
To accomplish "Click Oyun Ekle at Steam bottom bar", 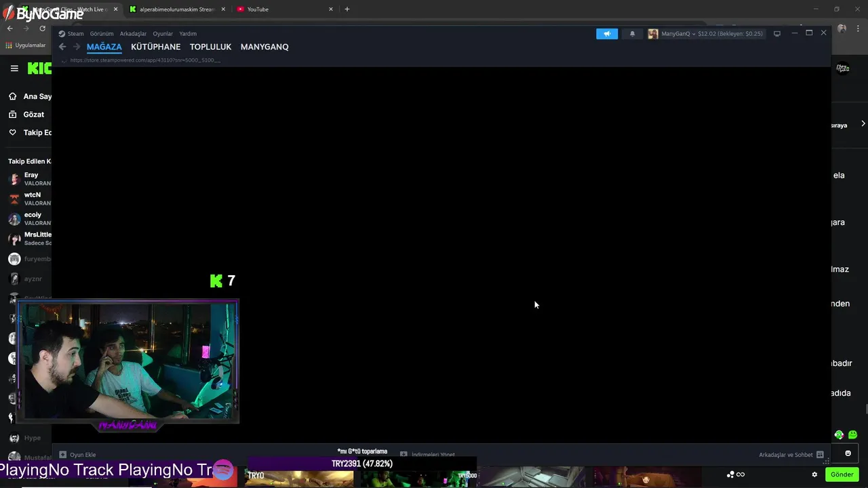I will point(77,455).
